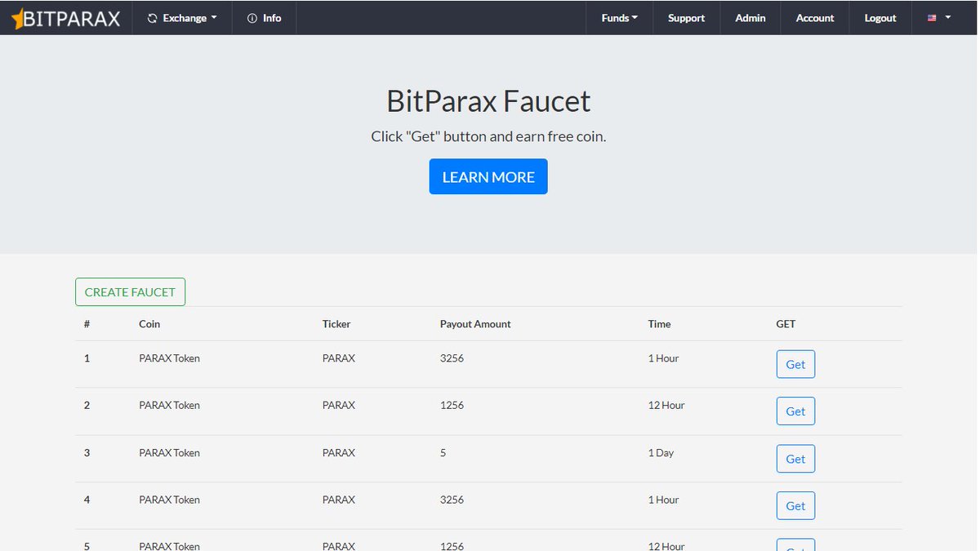Click the Time column header

[659, 324]
